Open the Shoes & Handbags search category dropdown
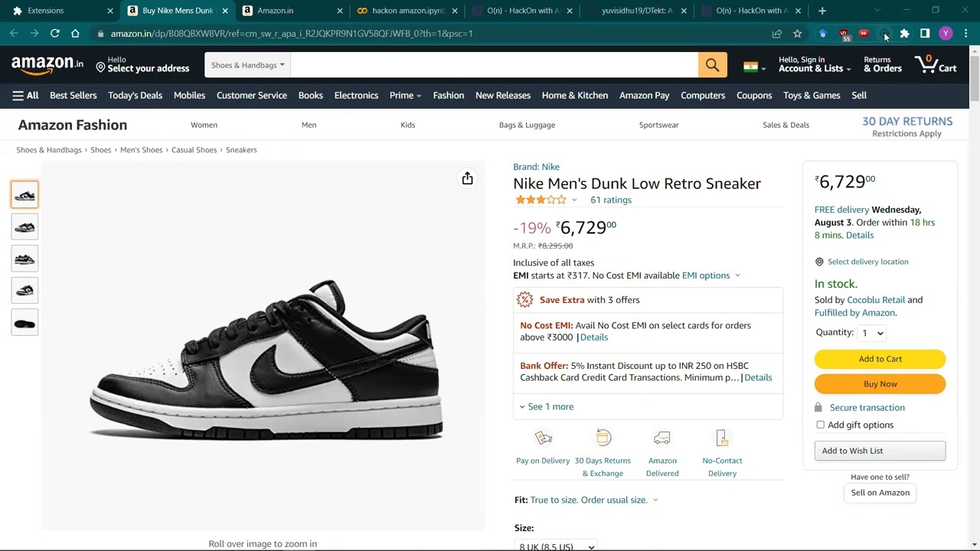This screenshot has width=980, height=551. click(x=247, y=65)
